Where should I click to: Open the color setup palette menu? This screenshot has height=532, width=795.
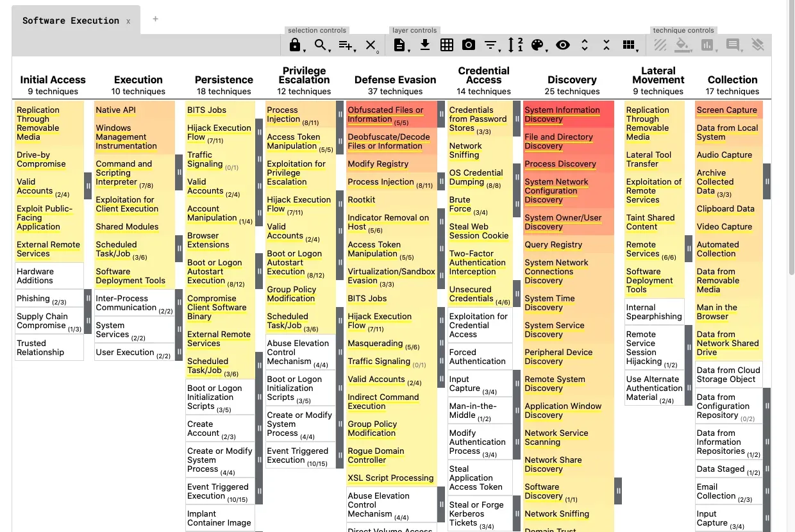click(x=538, y=45)
